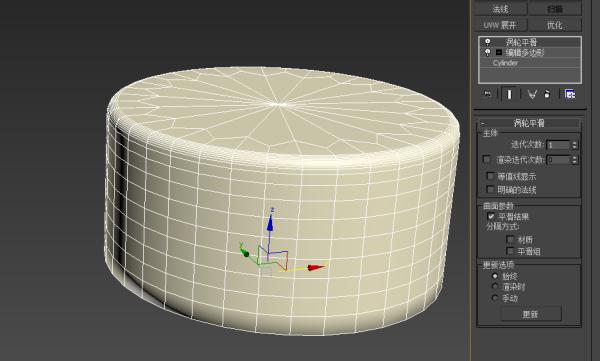The width and height of the screenshot is (600, 361).
Task: Click the pin stack icon
Action: coord(487,94)
